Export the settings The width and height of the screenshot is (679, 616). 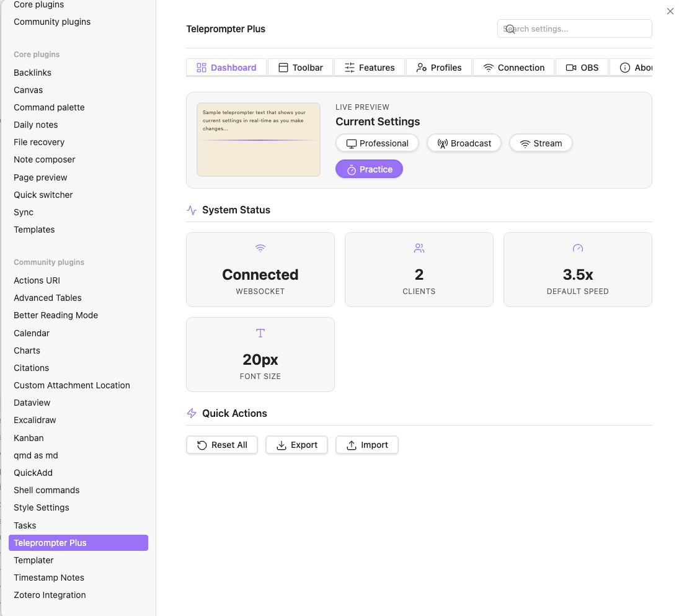point(296,445)
